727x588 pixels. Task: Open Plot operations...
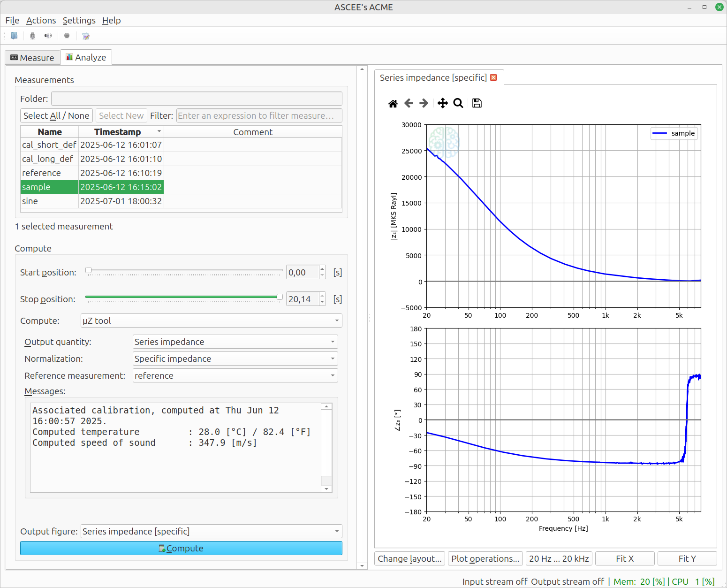point(485,558)
